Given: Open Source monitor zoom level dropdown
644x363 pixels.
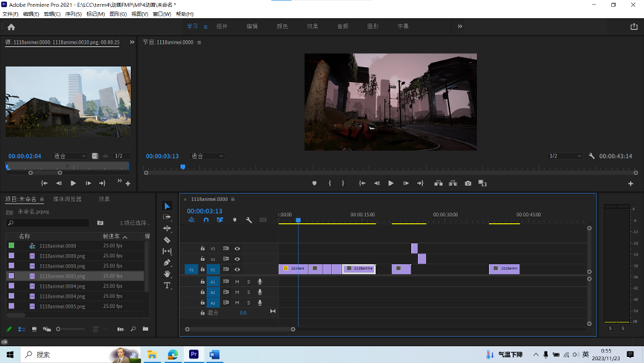Looking at the screenshot, I should (x=69, y=156).
